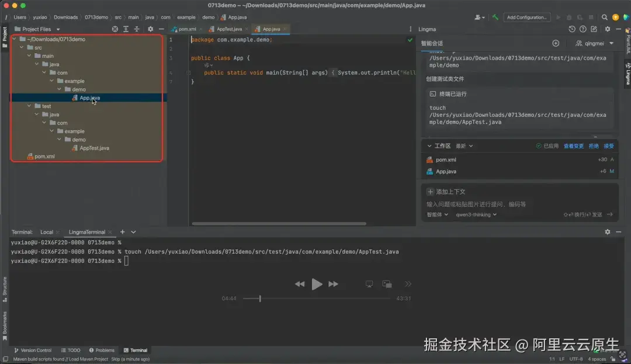The height and width of the screenshot is (364, 631).
Task: Open Lingma chat history clock icon
Action: tap(572, 29)
